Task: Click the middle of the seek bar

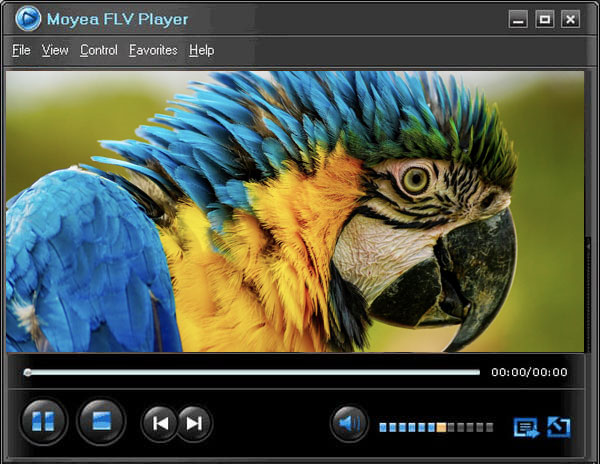Action: click(253, 372)
